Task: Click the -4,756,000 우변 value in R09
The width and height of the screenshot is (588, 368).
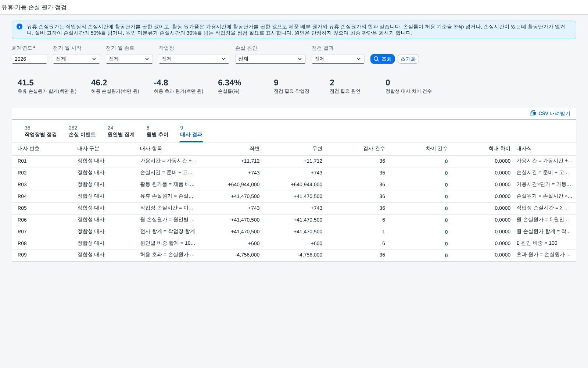Action: click(x=310, y=255)
